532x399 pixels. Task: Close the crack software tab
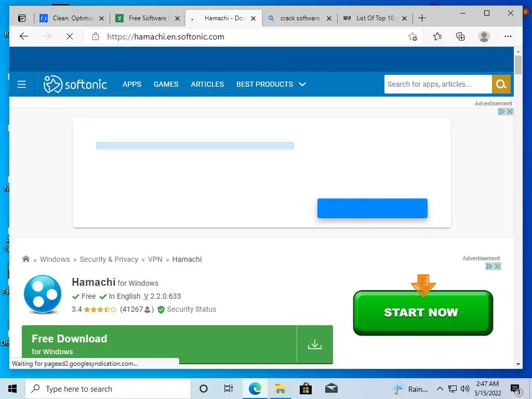point(329,19)
